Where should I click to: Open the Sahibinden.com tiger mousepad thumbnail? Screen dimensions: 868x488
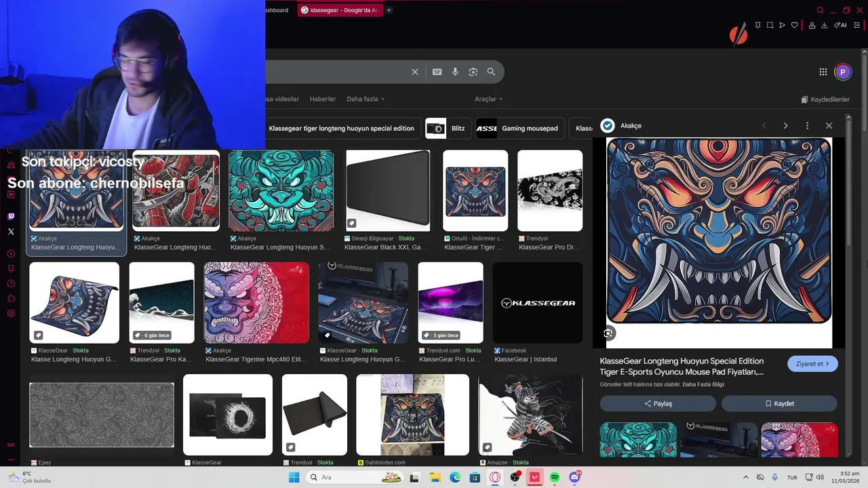tap(412, 415)
